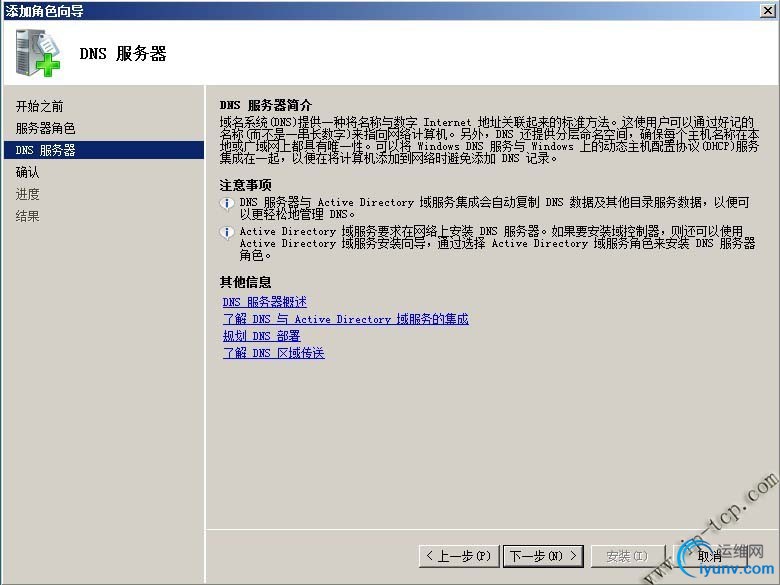Click the 其他信息 heading
This screenshot has width=780, height=585.
coord(245,282)
